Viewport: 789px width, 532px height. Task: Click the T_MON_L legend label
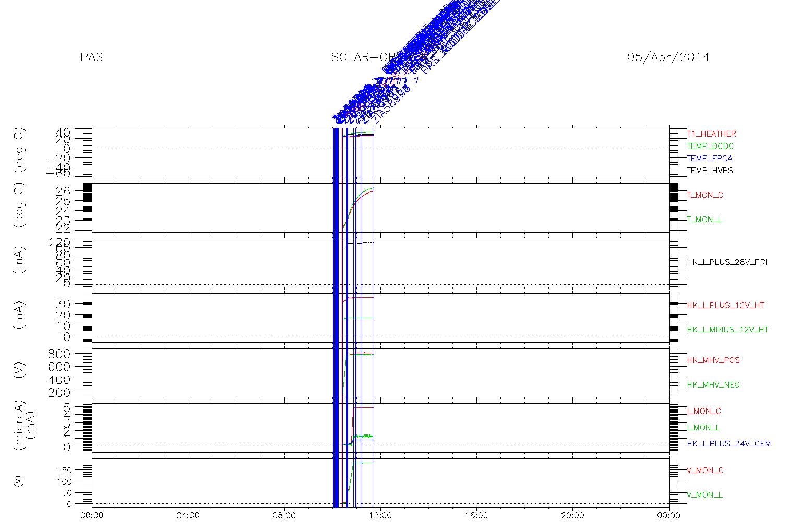tap(704, 220)
